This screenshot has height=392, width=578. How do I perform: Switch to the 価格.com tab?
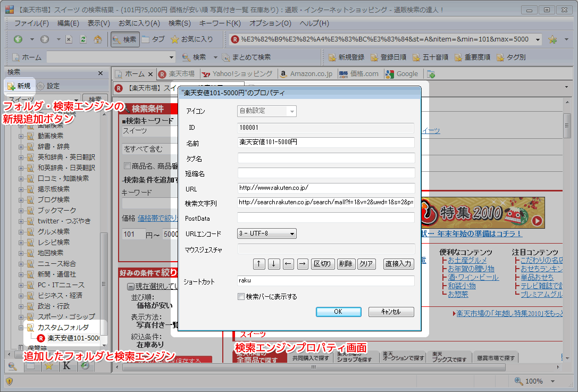(x=359, y=74)
